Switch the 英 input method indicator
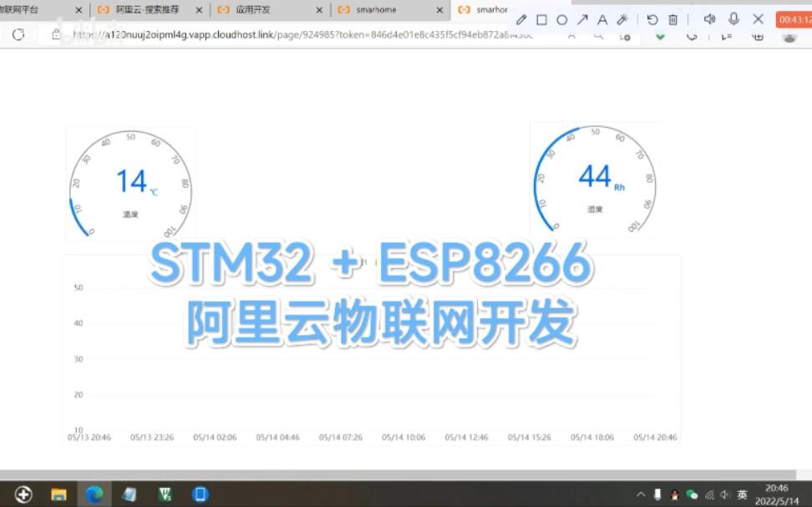The width and height of the screenshot is (812, 507). point(742,494)
